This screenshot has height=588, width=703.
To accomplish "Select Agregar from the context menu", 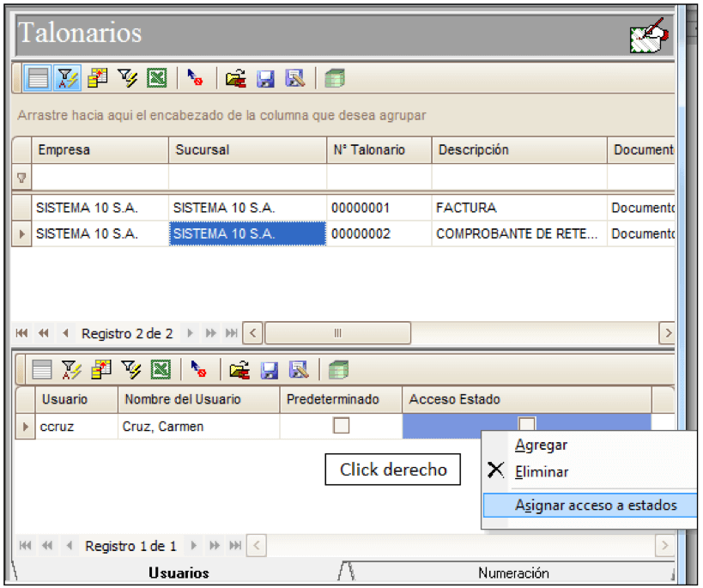I will tap(541, 445).
